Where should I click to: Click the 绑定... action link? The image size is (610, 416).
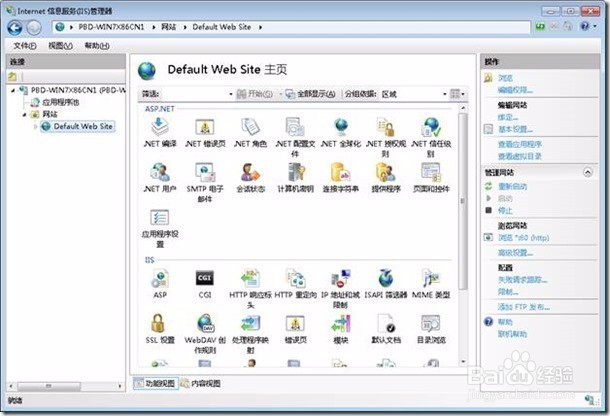coord(508,117)
